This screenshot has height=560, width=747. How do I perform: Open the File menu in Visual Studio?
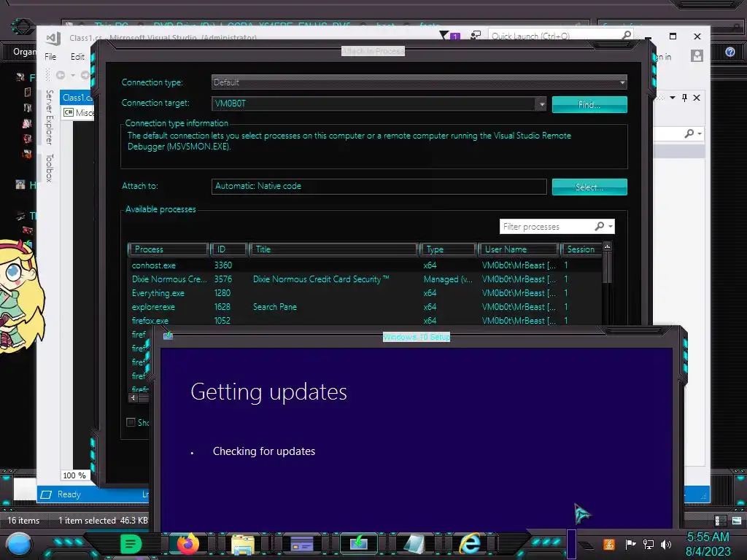[50, 57]
